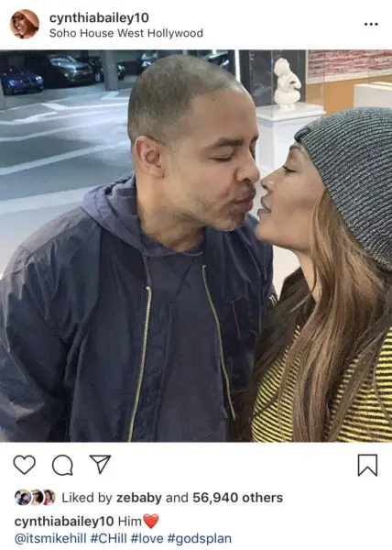Open cynthiabailey10 username in header

pyautogui.click(x=99, y=17)
